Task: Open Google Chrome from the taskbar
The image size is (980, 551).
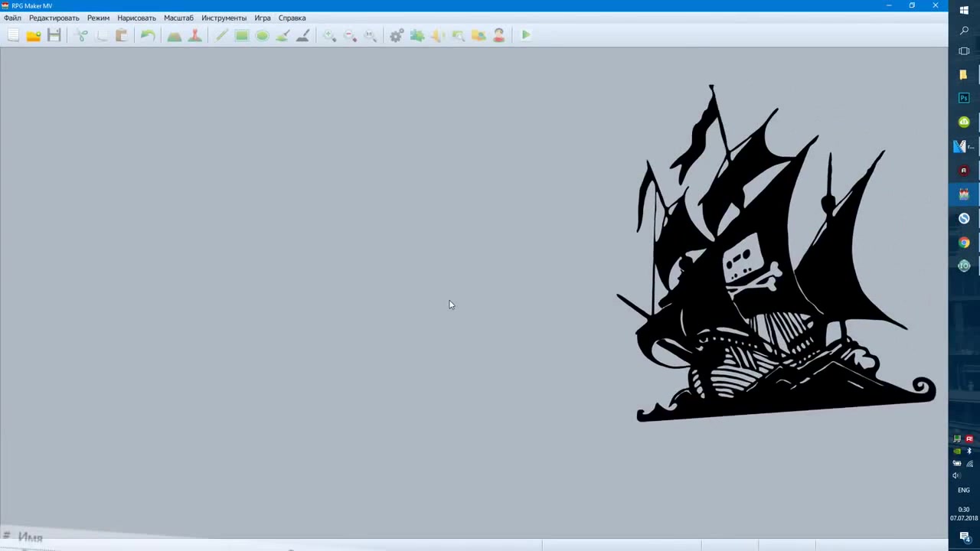Action: pyautogui.click(x=964, y=242)
